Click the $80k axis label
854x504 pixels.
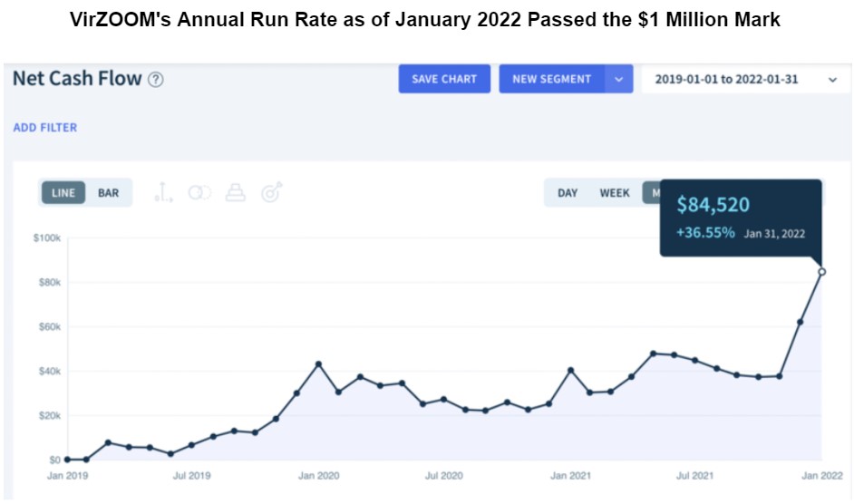point(50,282)
